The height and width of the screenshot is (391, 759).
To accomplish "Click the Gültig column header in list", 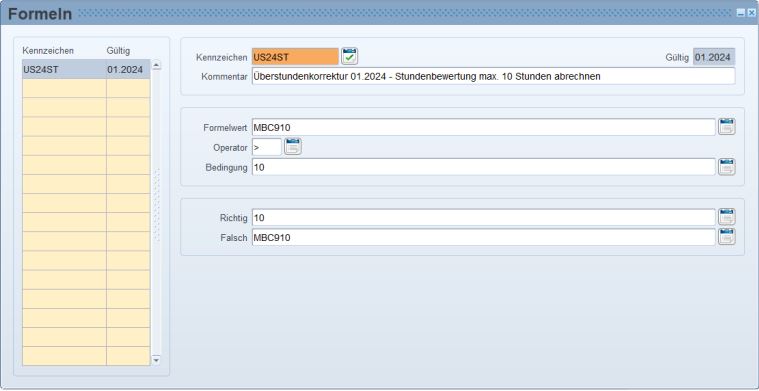I will click(118, 50).
